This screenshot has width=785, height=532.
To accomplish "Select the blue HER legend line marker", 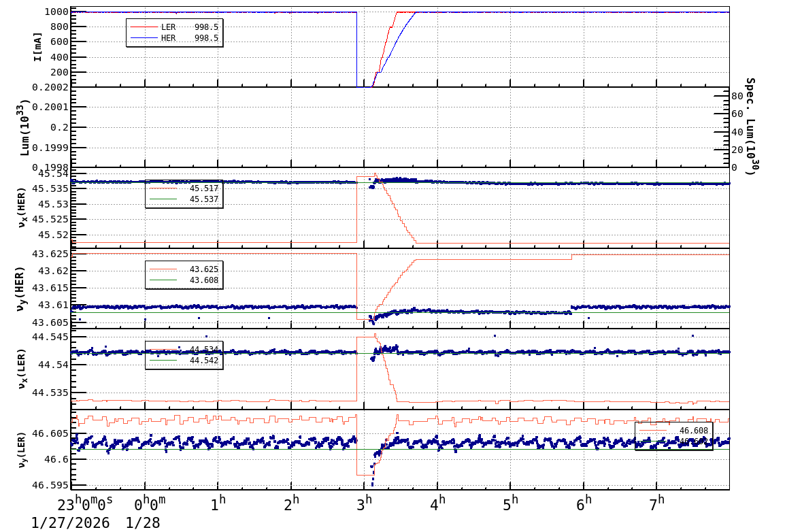I will (144, 37).
